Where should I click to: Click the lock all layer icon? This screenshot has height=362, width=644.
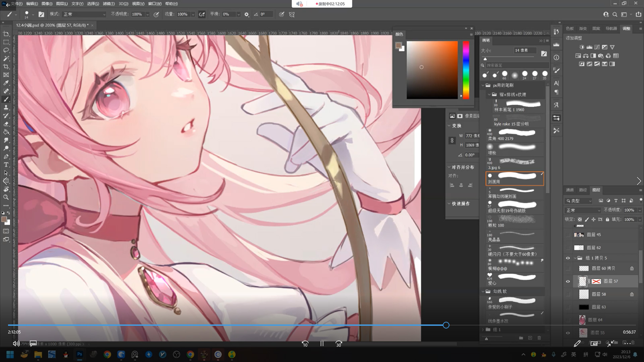point(607,220)
